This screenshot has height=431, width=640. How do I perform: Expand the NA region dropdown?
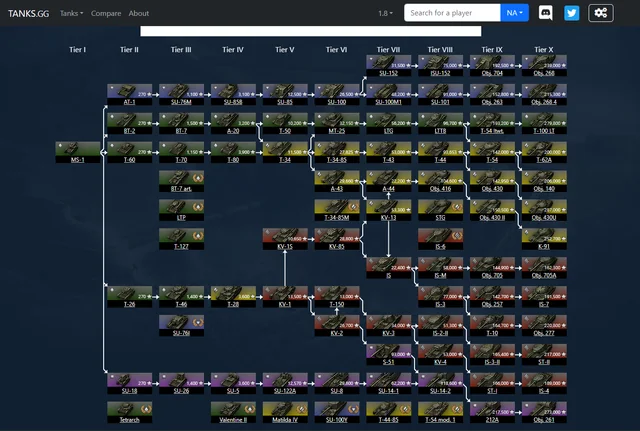(514, 13)
